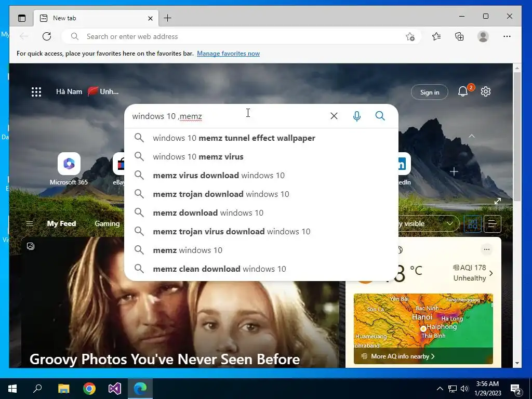Show hidden system tray icons
This screenshot has width=532, height=399.
440,389
